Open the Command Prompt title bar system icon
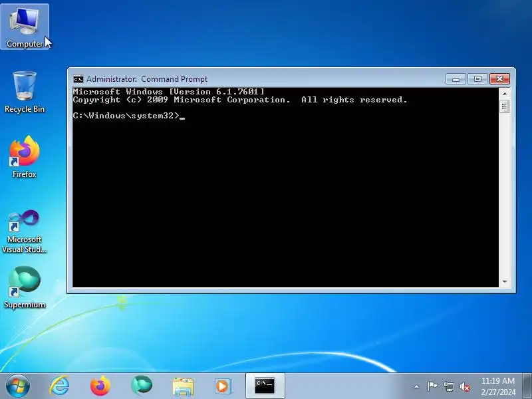The height and width of the screenshot is (399, 532). click(x=78, y=79)
